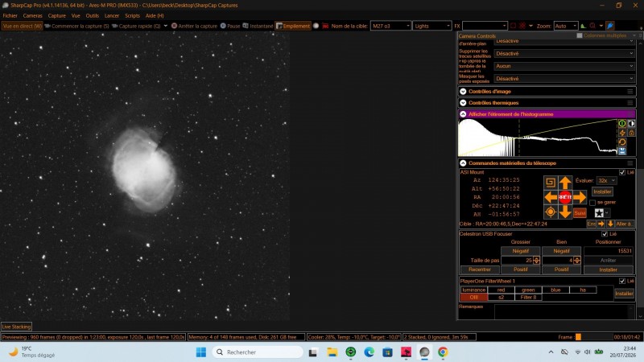This screenshot has height=362, width=644.
Task: Save the stretch with the blue floppy disk icon
Action: pyautogui.click(x=622, y=151)
